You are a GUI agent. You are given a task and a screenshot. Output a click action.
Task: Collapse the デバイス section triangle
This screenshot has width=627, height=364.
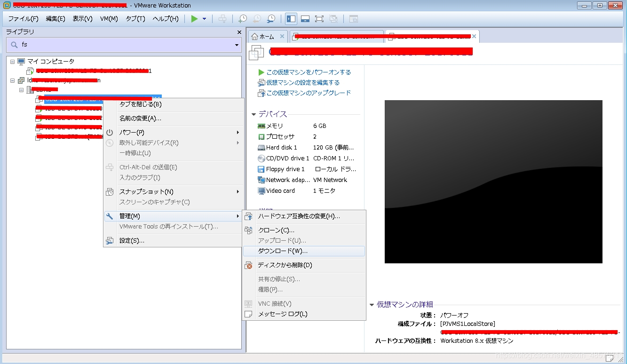point(254,114)
